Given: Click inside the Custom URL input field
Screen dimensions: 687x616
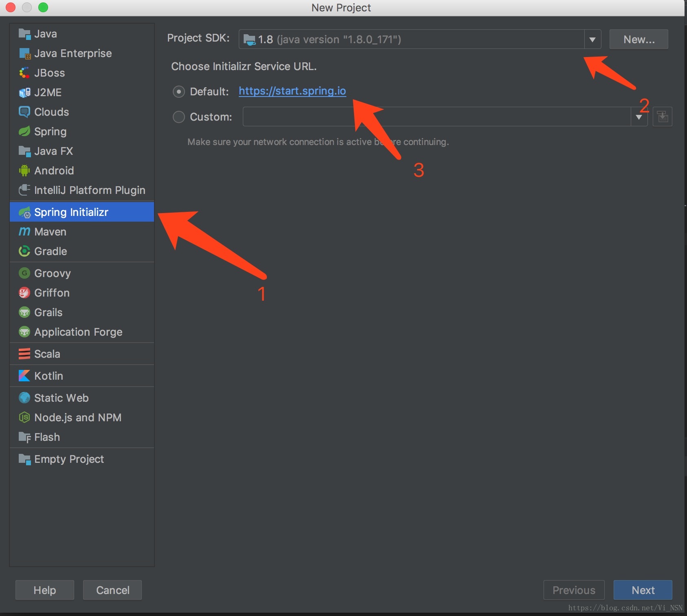Looking at the screenshot, I should [437, 117].
